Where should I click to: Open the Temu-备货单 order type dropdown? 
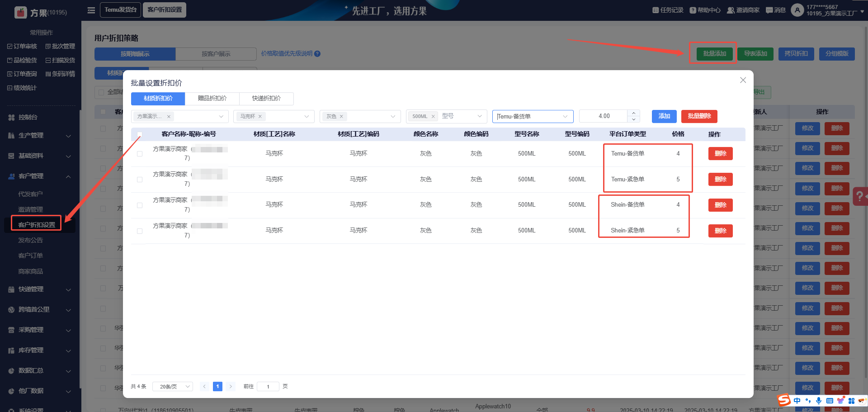(533, 117)
